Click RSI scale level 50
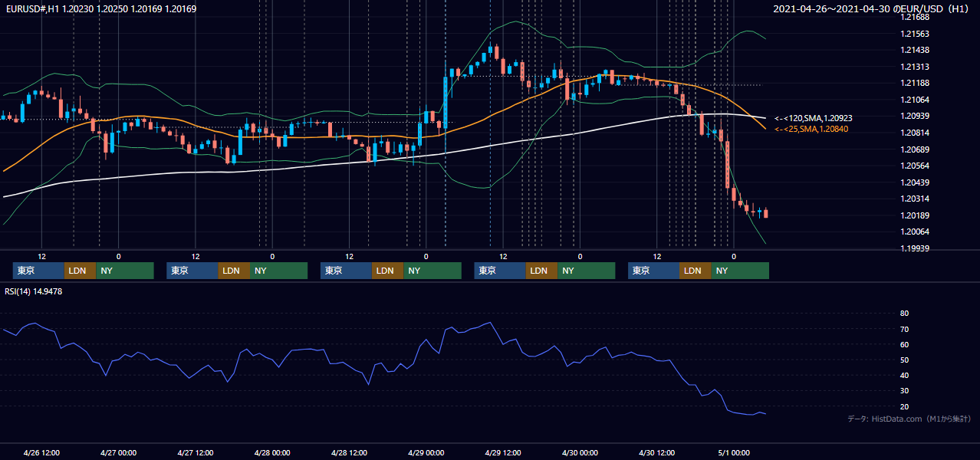Screen dimensions: 980x460 point(904,360)
